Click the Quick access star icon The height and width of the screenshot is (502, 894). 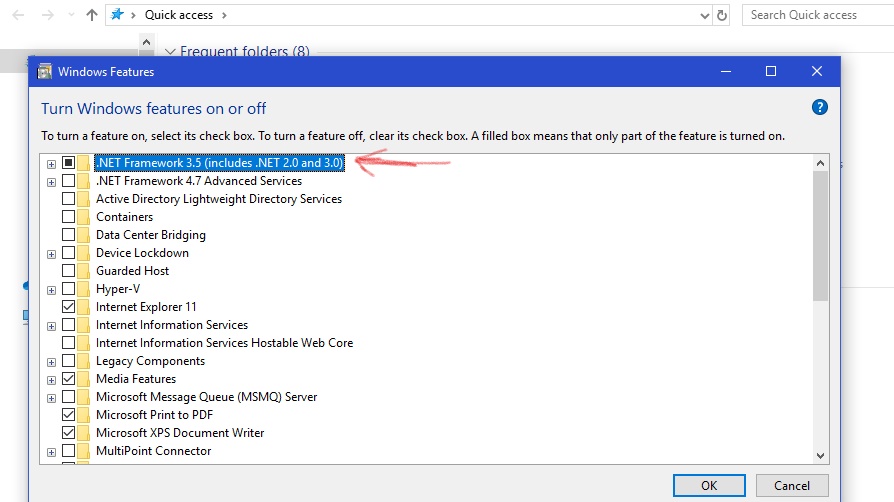(x=117, y=14)
